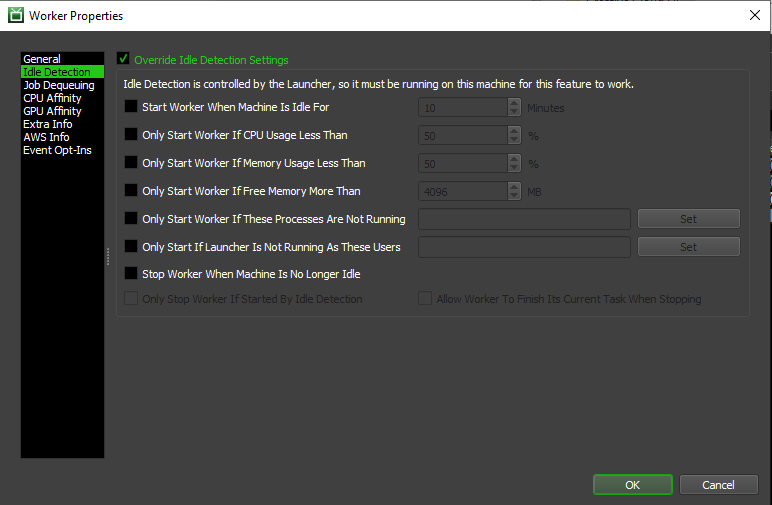
Task: Enable Only Start Worker If CPU Usage Less Than
Action: tap(131, 135)
